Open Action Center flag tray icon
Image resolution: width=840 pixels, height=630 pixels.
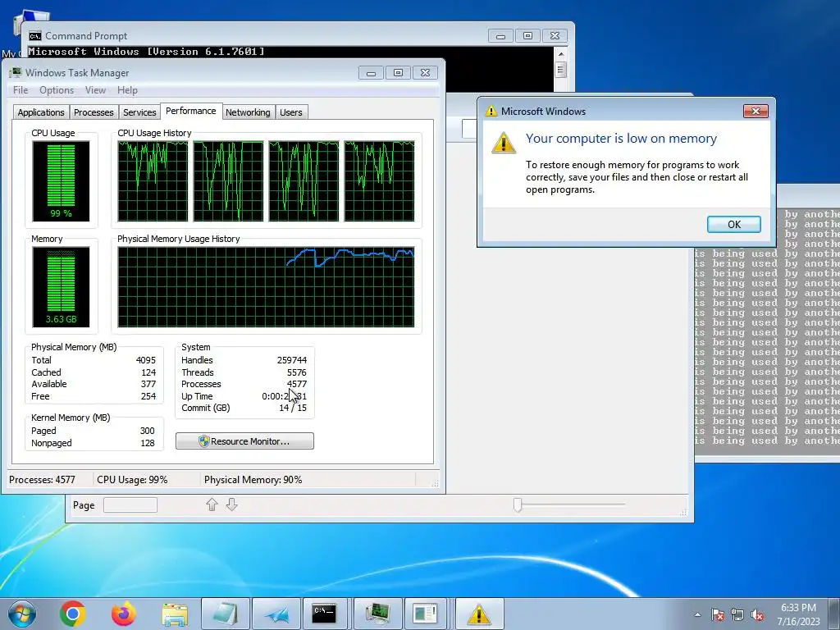[718, 614]
